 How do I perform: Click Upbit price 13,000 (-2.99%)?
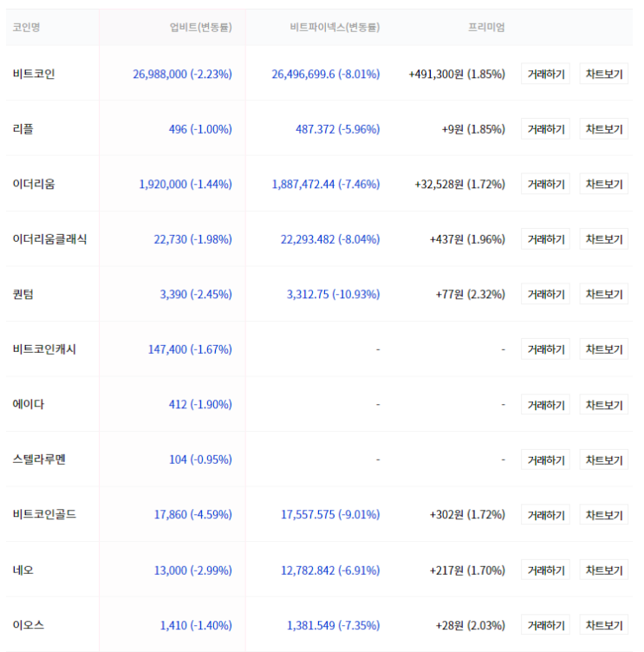[193, 570]
